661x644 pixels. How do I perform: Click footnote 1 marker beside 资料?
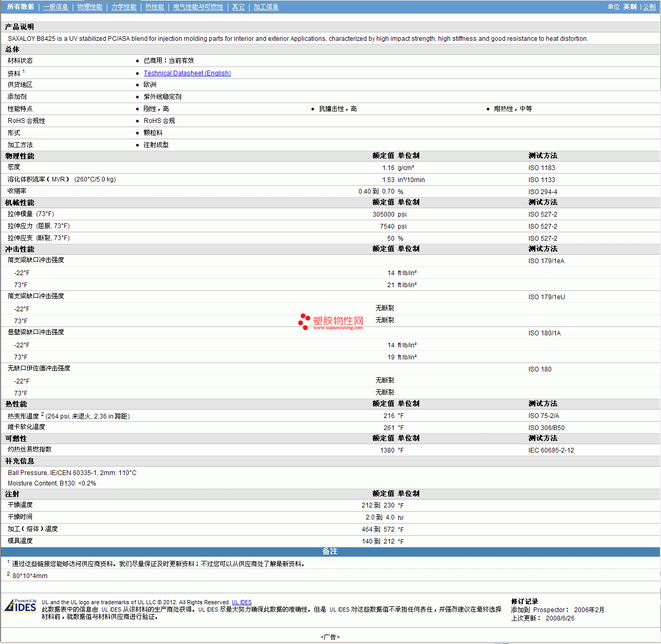coord(24,72)
